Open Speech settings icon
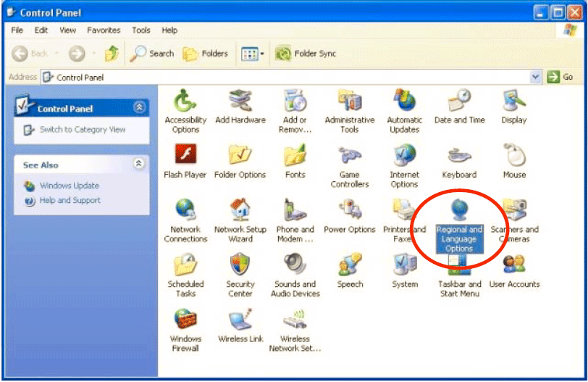Viewport: 588px width, 382px height. pos(350,265)
